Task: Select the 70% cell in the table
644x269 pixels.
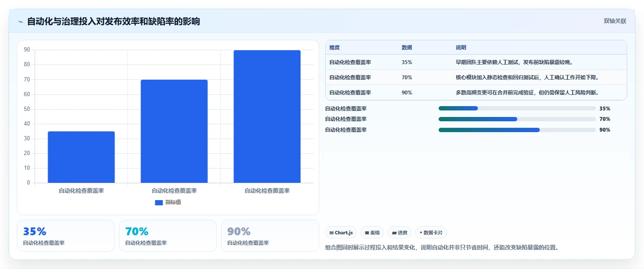Action: (x=407, y=78)
